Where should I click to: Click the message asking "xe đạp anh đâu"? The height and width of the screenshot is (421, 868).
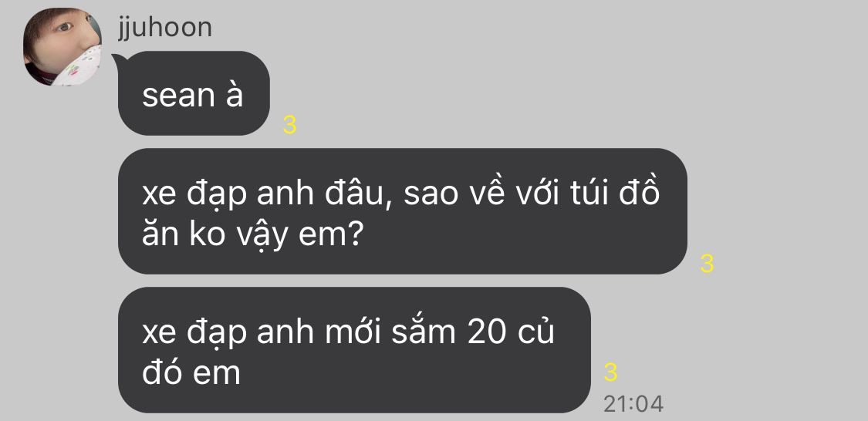coord(403,210)
